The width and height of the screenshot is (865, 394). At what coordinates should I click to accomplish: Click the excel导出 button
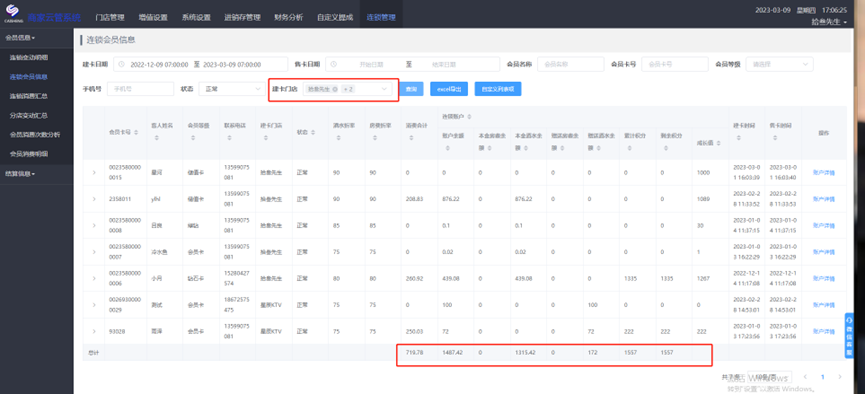(x=449, y=89)
